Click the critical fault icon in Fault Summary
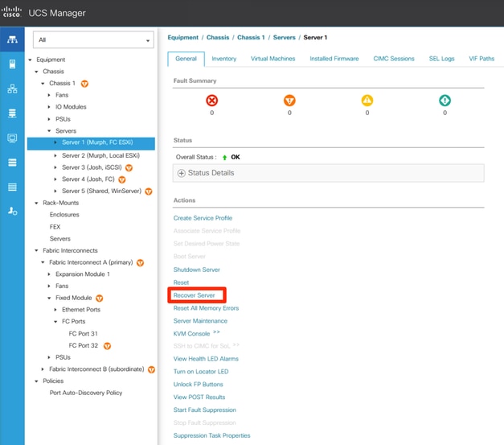 click(212, 101)
